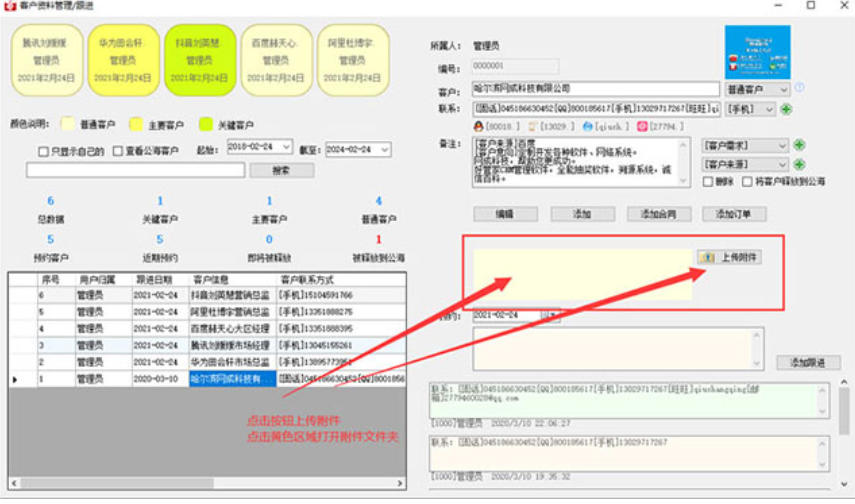Click the 添加 button
The width and height of the screenshot is (855, 504).
tap(582, 214)
